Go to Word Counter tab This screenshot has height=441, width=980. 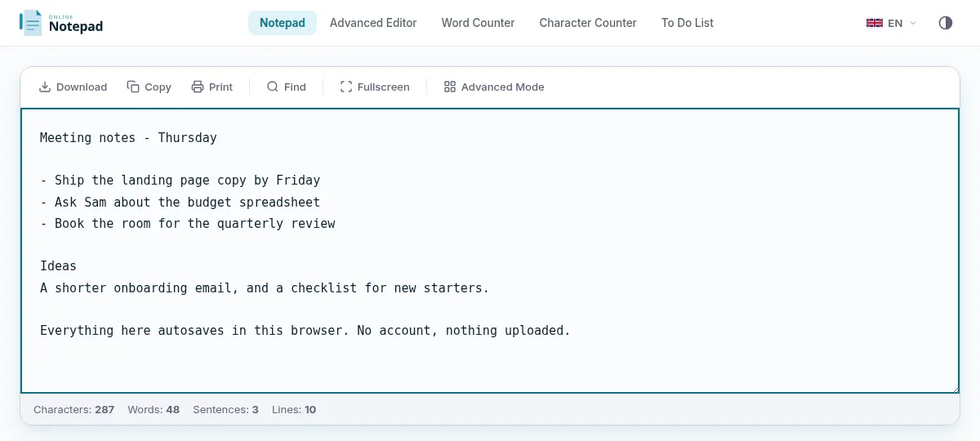click(x=478, y=23)
